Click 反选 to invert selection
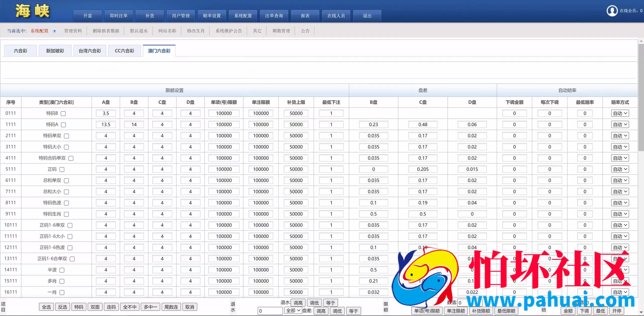The height and width of the screenshot is (316, 644). pos(62,307)
